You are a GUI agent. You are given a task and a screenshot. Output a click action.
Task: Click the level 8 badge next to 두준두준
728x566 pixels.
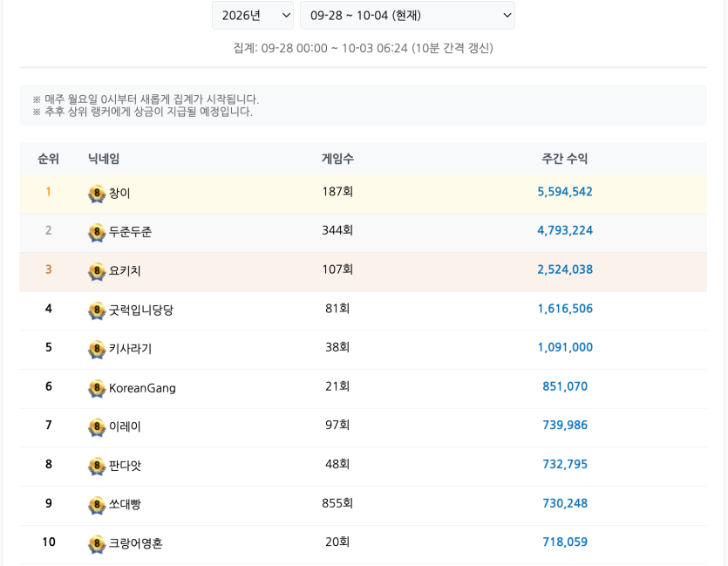coord(97,233)
